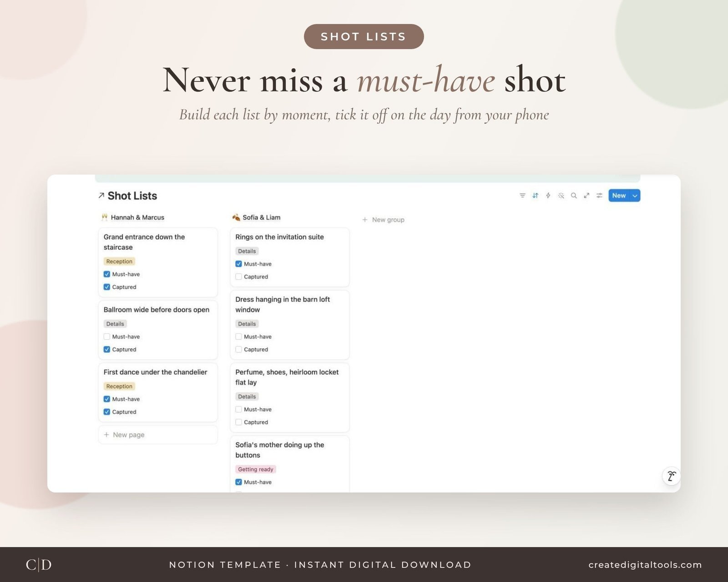The height and width of the screenshot is (582, 728).
Task: Click Details tag on Rings card
Action: (247, 251)
